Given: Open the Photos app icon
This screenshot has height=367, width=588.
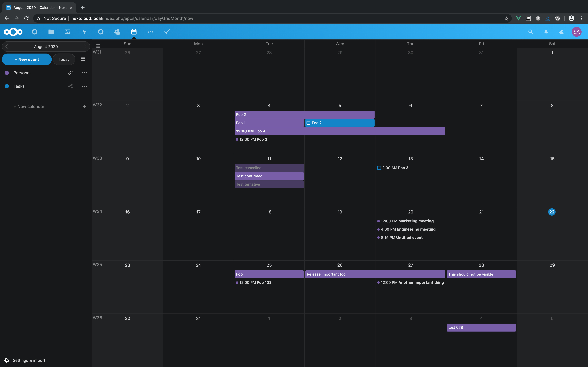Looking at the screenshot, I should [68, 32].
